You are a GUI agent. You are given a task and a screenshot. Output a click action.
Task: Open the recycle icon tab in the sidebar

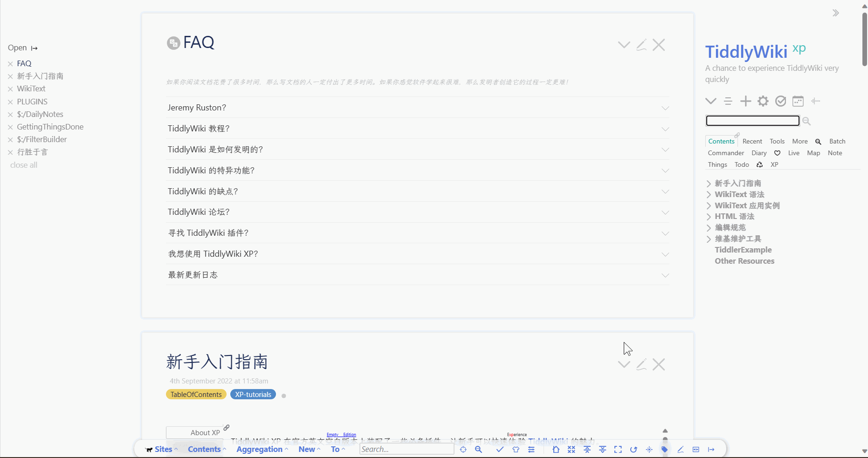point(759,165)
